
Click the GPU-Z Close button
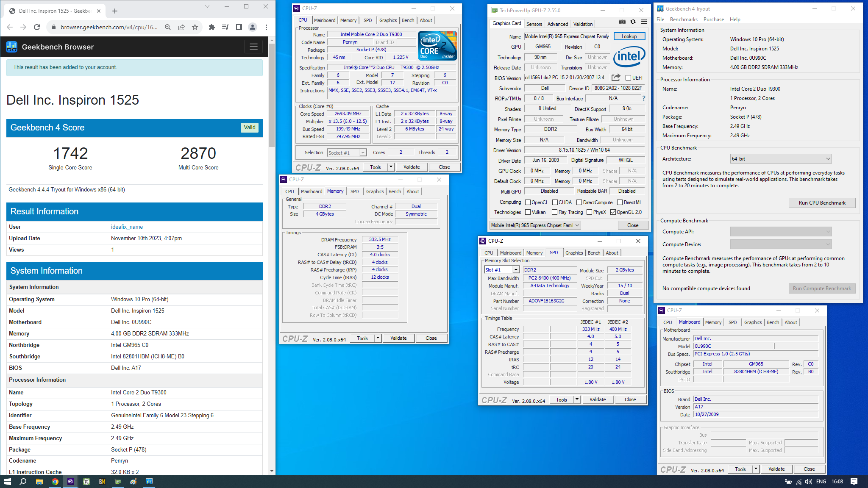coord(633,225)
